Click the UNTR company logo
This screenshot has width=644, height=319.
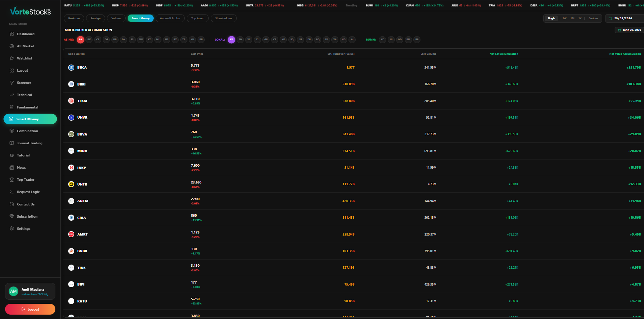click(x=71, y=184)
